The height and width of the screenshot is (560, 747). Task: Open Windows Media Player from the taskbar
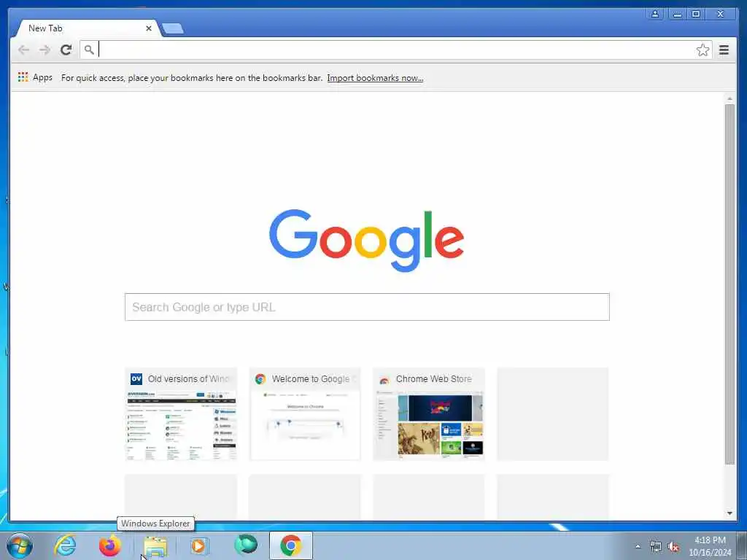click(x=199, y=545)
